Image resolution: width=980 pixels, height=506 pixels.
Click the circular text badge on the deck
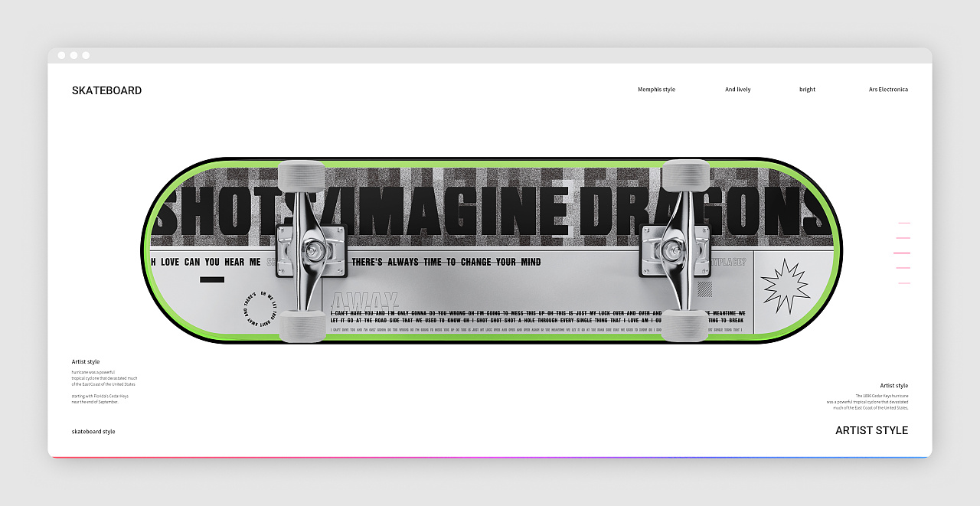click(x=260, y=308)
